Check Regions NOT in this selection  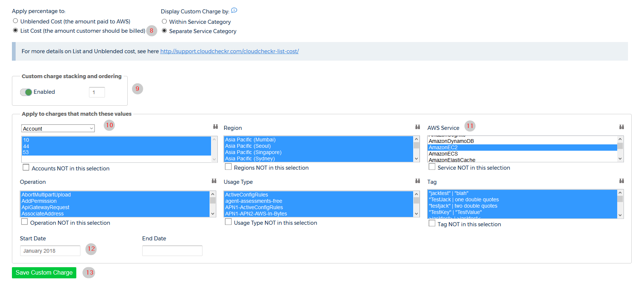(x=228, y=167)
